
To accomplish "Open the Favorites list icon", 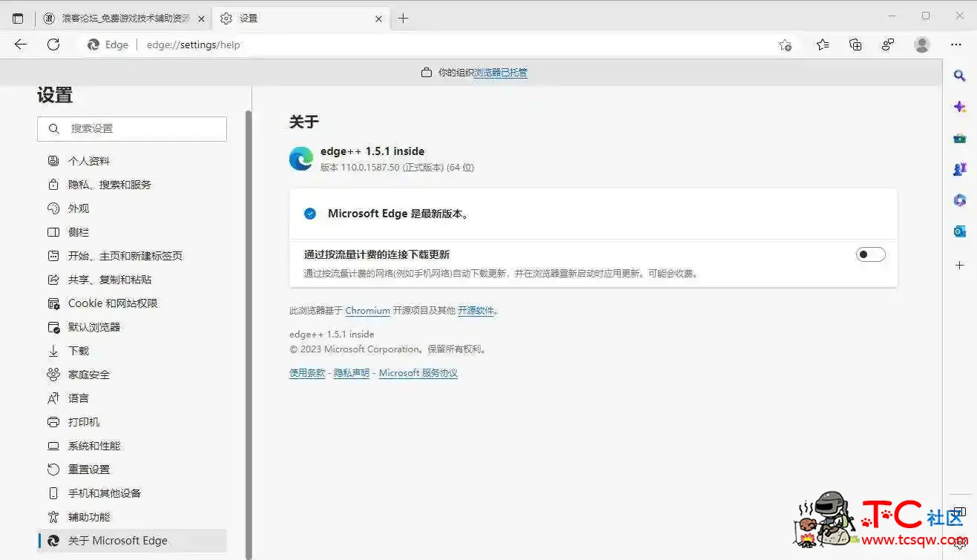I will [823, 45].
